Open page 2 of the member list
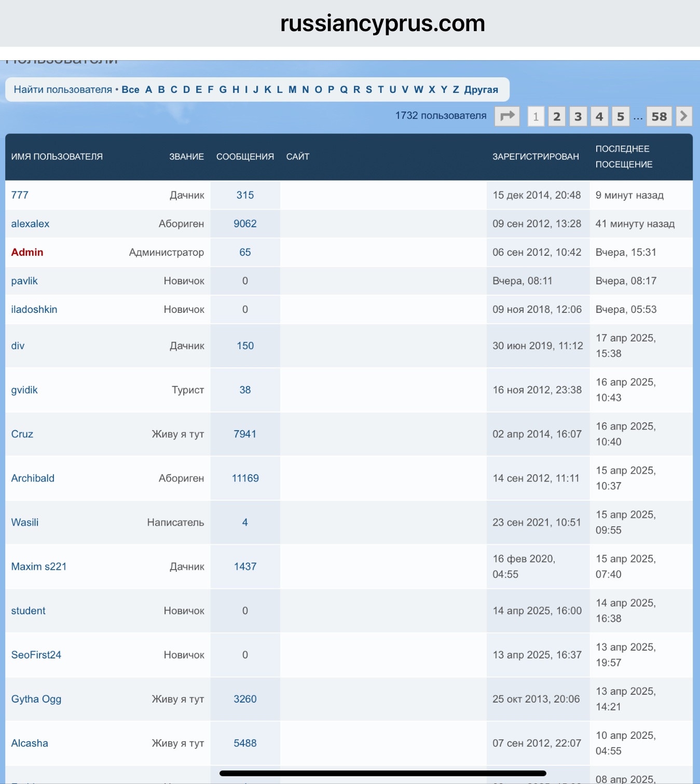The width and height of the screenshot is (700, 784). coord(556,116)
